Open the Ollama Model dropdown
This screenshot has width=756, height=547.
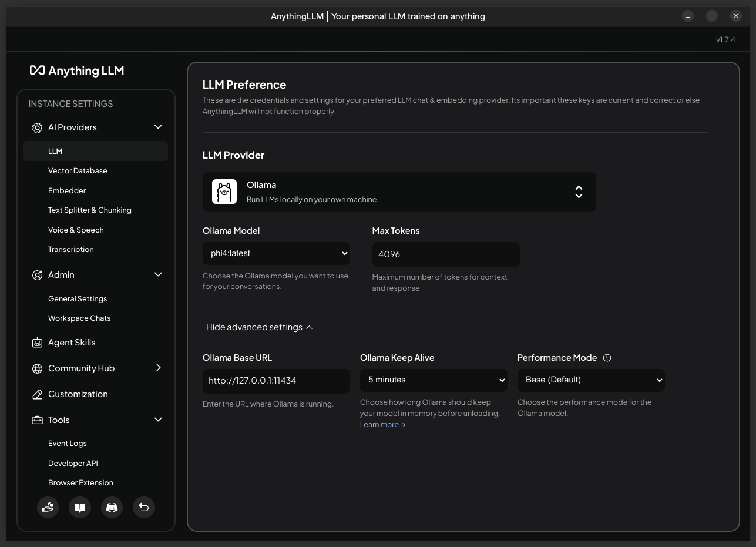pyautogui.click(x=276, y=253)
